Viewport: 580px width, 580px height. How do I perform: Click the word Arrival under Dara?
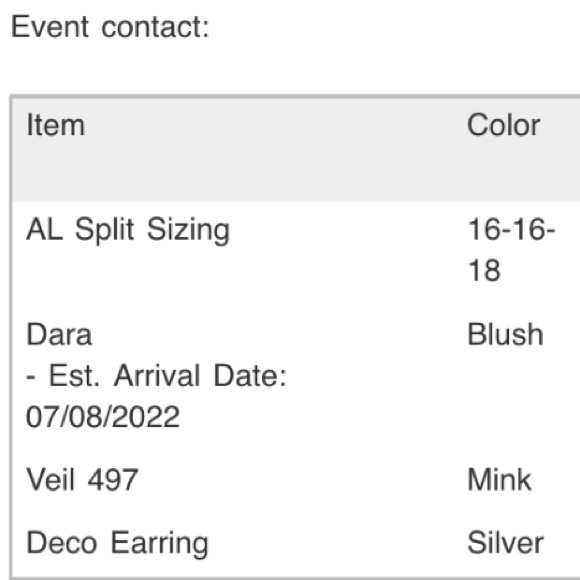point(157,376)
